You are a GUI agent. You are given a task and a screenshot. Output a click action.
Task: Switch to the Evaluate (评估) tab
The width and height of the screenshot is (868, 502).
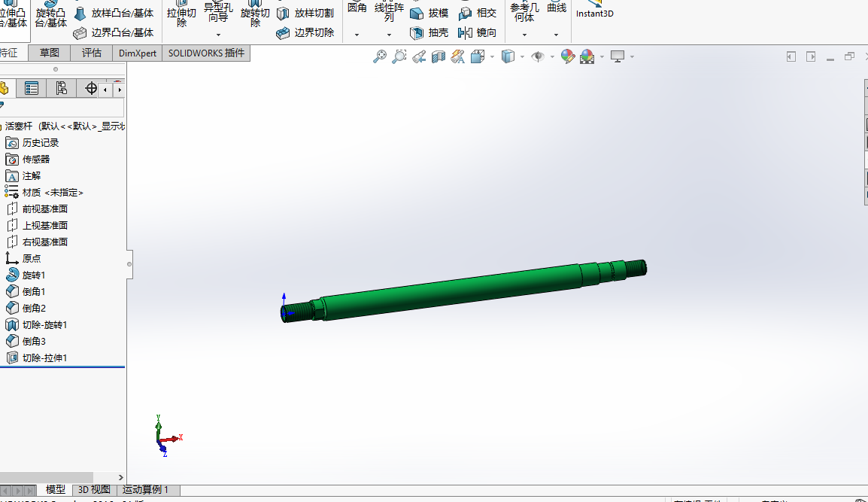pos(91,53)
